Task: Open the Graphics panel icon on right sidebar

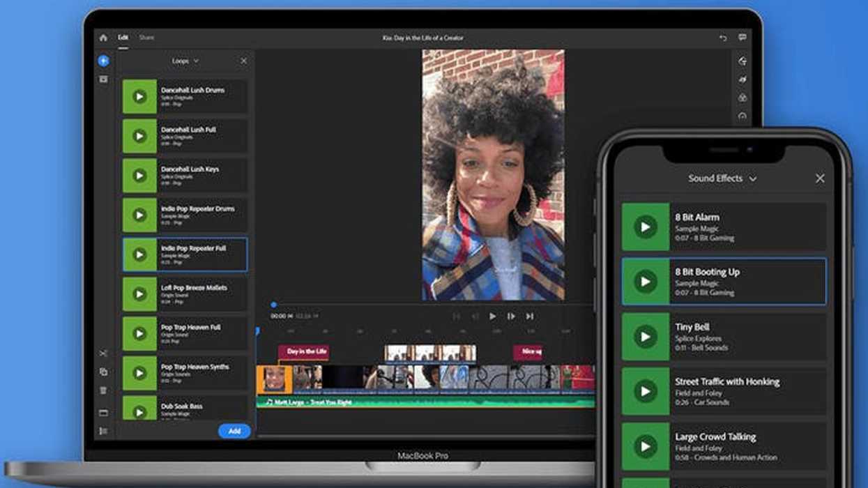Action: pos(743,61)
